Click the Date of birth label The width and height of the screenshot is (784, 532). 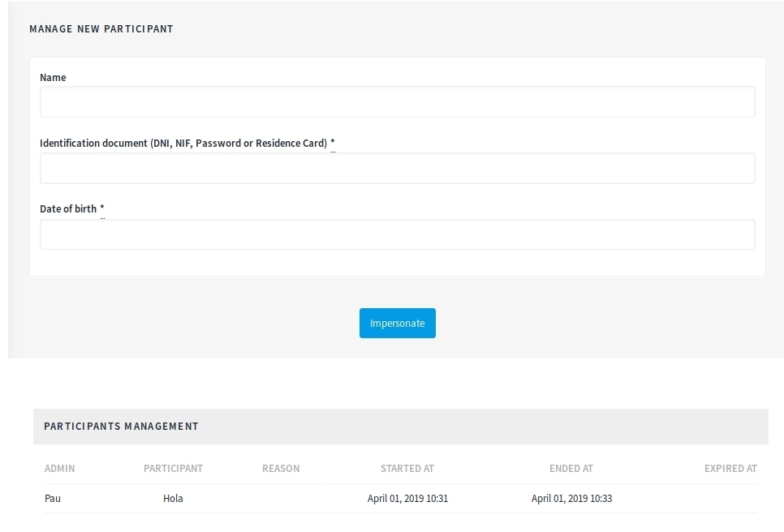(68, 209)
